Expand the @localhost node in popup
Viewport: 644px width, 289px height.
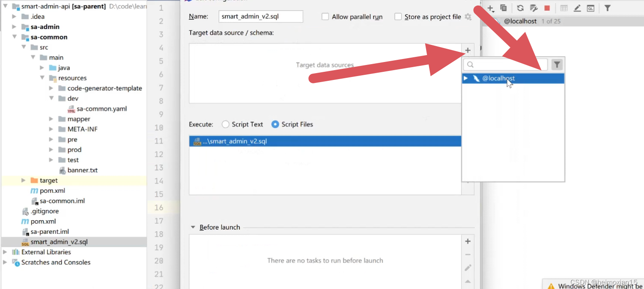pyautogui.click(x=466, y=78)
